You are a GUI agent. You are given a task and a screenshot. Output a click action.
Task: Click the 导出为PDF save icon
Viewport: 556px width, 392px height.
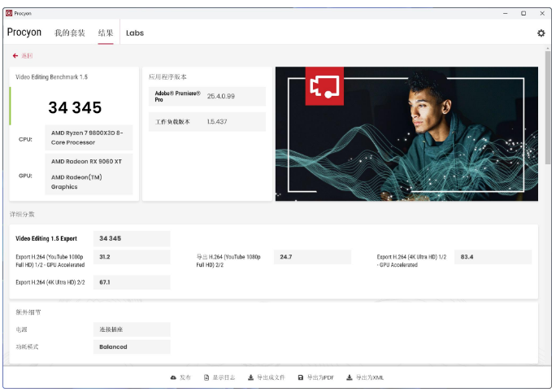(301, 377)
